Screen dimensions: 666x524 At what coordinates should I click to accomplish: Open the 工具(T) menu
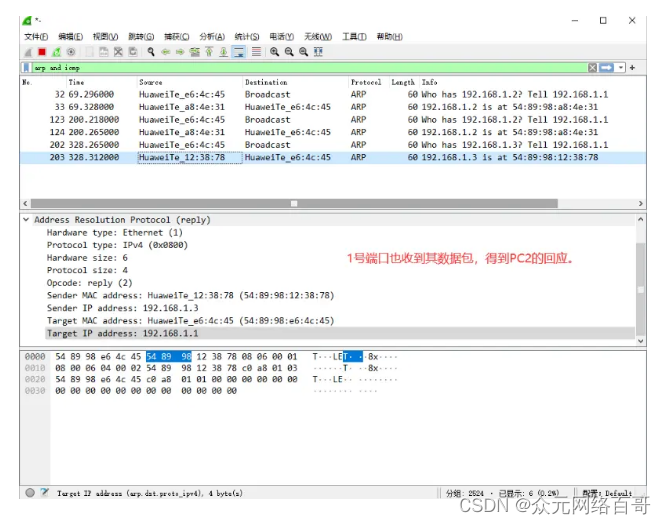(355, 37)
